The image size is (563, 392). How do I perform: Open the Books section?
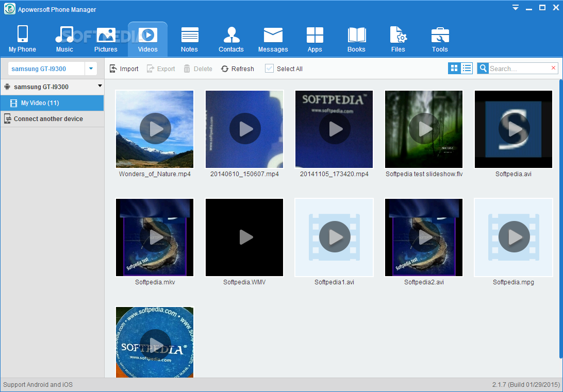coord(356,39)
